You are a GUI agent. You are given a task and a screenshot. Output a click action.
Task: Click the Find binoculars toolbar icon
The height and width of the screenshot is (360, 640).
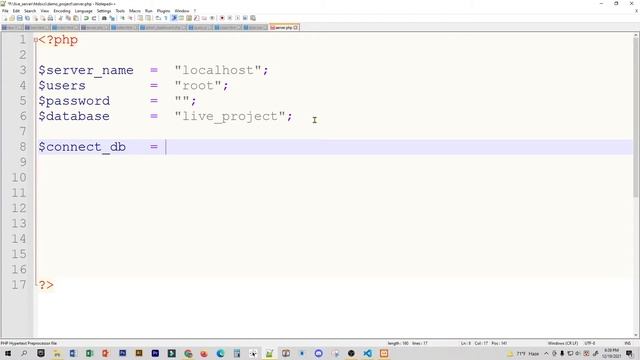(104, 18)
